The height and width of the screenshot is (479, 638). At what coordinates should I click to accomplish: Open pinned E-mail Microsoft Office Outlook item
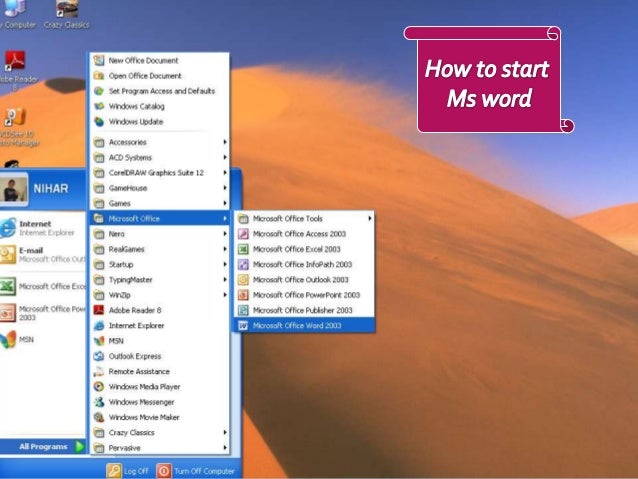pos(43,255)
